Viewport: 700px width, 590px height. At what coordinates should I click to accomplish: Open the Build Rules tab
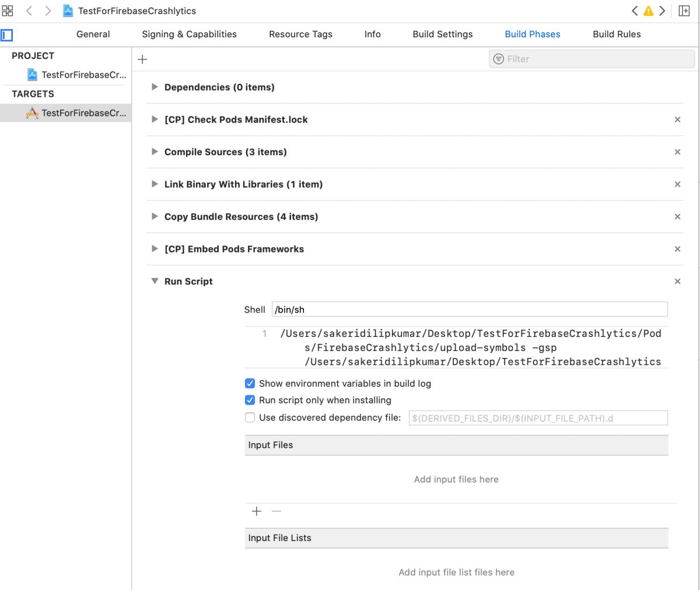click(x=617, y=34)
